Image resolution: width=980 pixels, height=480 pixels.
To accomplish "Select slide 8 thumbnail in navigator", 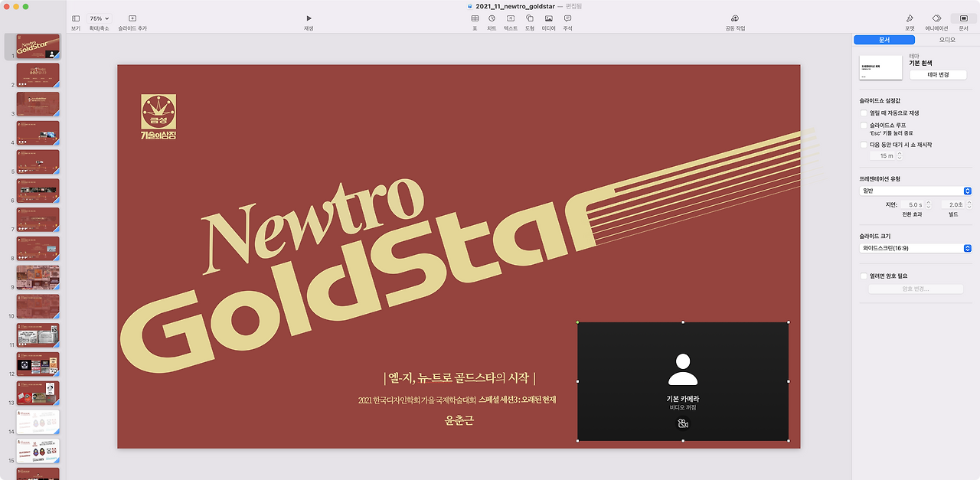I will pos(38,249).
